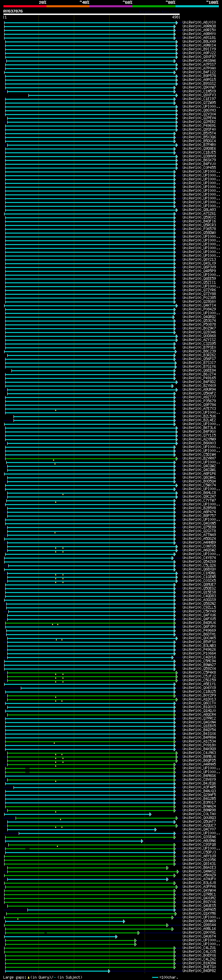This screenshot has width=222, height=980.
Task: Click the alignment bar for UniRef100_Q9XFV3
Action: (103, 95)
